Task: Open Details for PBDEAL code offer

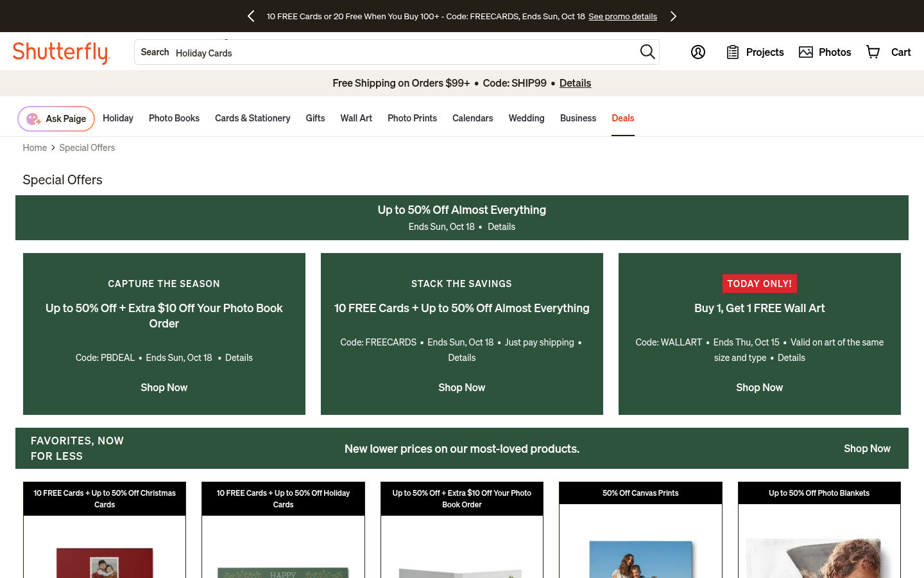Action: (x=239, y=358)
